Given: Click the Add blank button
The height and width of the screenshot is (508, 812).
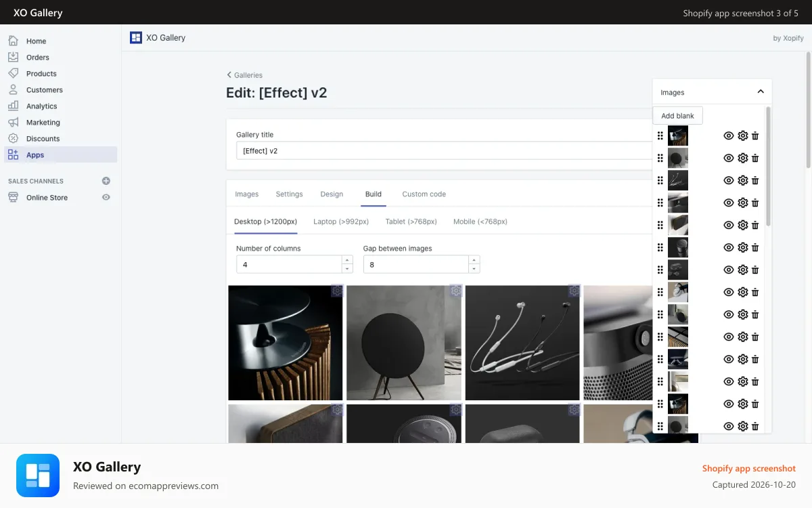Looking at the screenshot, I should [x=678, y=116].
